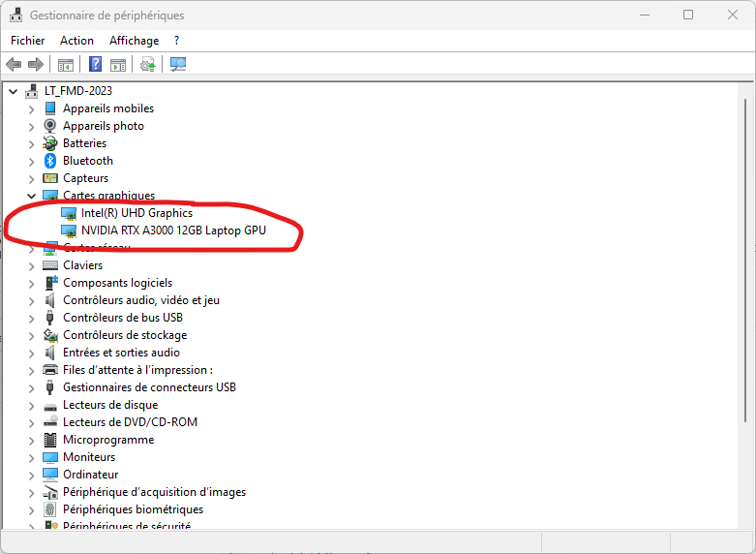Open the Affichage menu
This screenshot has height=554, width=756.
coord(134,41)
